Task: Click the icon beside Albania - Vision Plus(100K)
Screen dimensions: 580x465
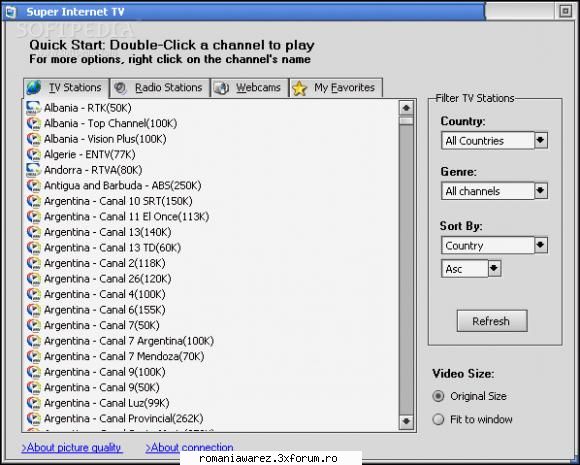Action: (x=33, y=139)
